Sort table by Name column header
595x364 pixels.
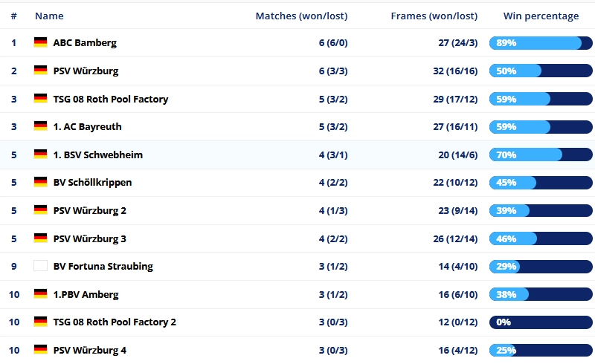tap(49, 16)
